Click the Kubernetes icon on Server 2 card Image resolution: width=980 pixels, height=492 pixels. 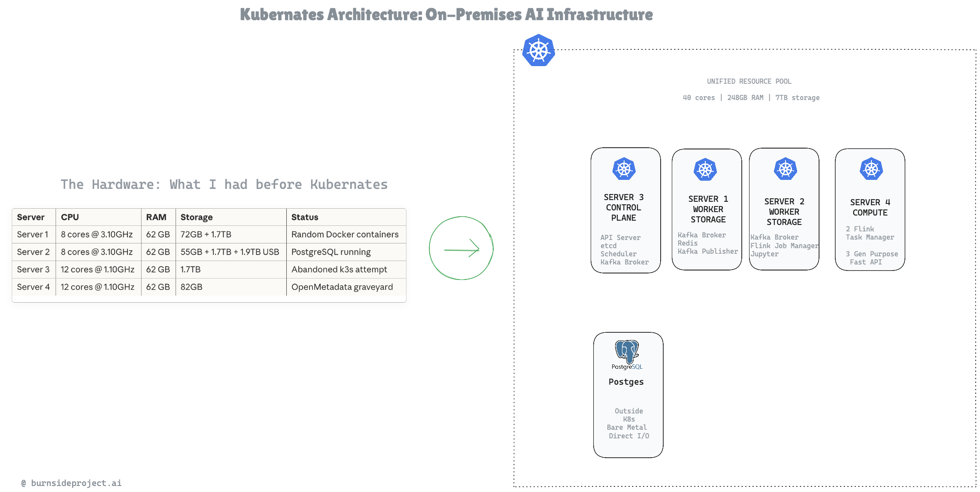coord(785,169)
